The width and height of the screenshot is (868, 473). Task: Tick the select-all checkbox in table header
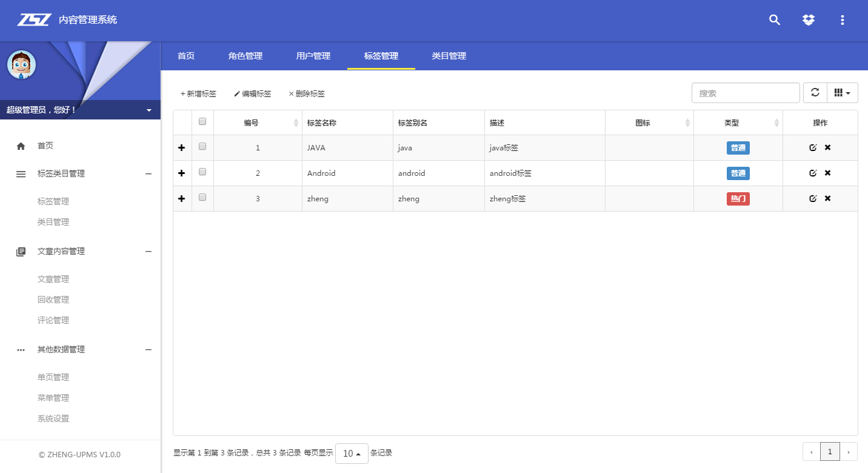coord(202,121)
